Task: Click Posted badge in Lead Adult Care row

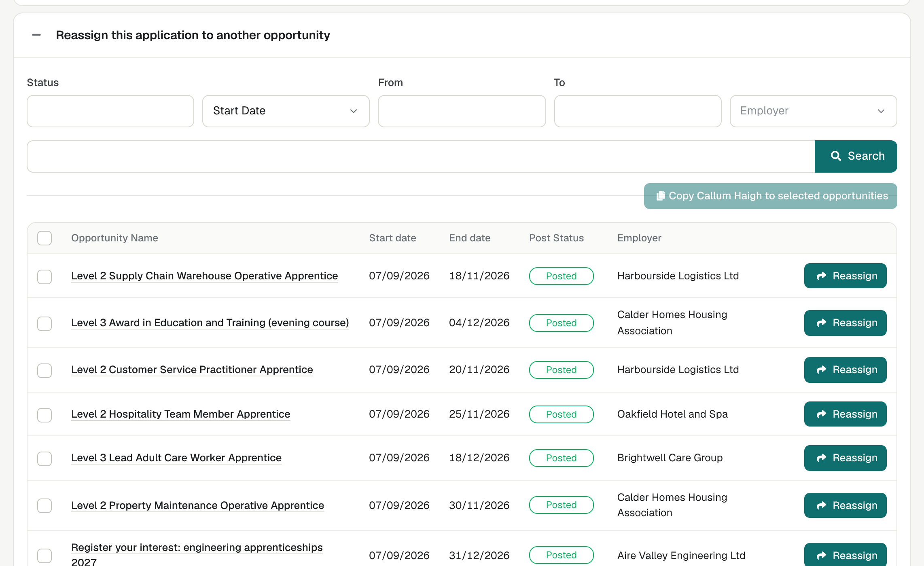Action: coord(561,458)
